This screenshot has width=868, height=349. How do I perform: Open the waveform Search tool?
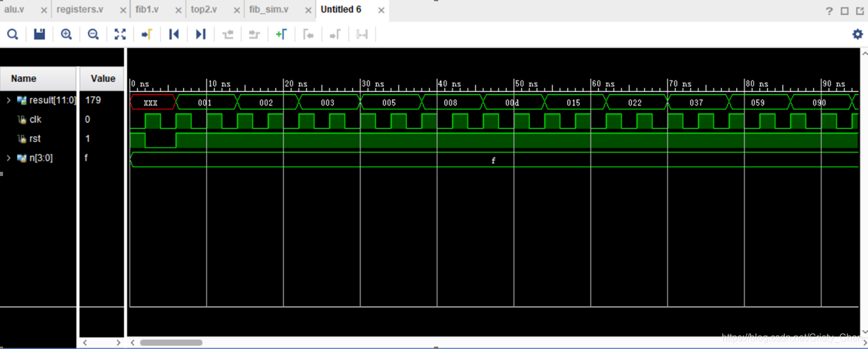[12, 34]
